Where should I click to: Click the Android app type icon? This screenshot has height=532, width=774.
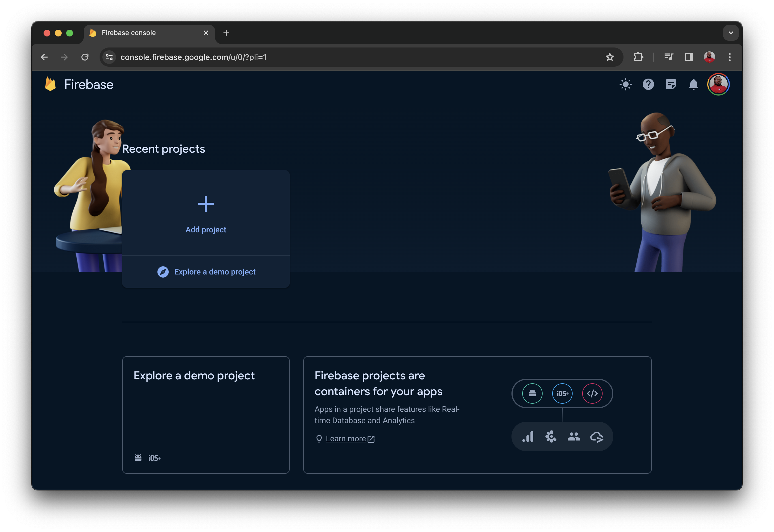[531, 393]
